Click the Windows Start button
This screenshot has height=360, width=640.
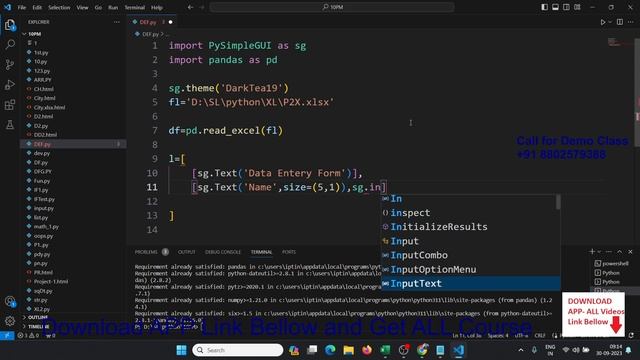click(x=181, y=350)
